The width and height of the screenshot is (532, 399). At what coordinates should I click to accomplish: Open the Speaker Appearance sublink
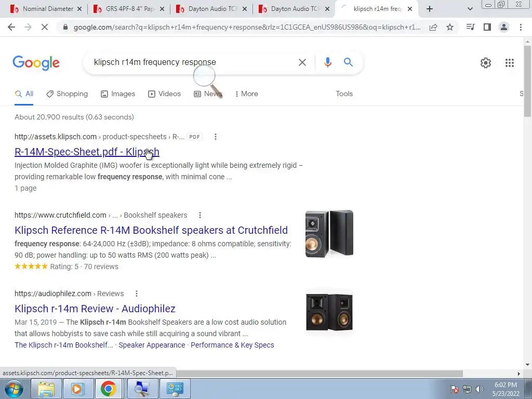tap(152, 345)
